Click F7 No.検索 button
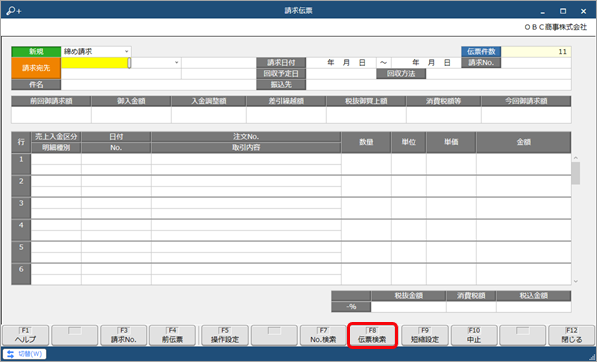The height and width of the screenshot is (362, 597). click(x=323, y=335)
